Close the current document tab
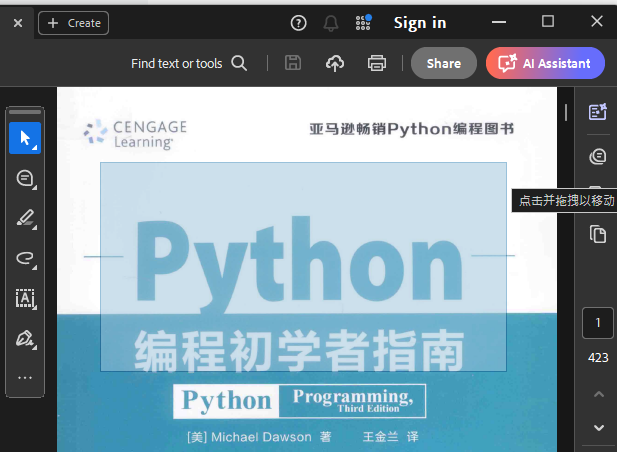 coord(18,23)
